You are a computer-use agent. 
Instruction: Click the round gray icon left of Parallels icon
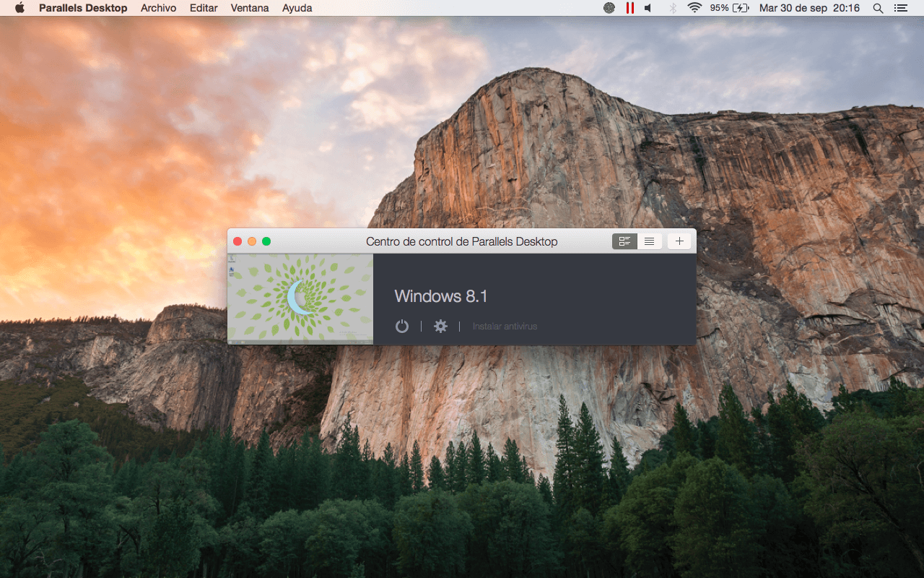pyautogui.click(x=609, y=8)
